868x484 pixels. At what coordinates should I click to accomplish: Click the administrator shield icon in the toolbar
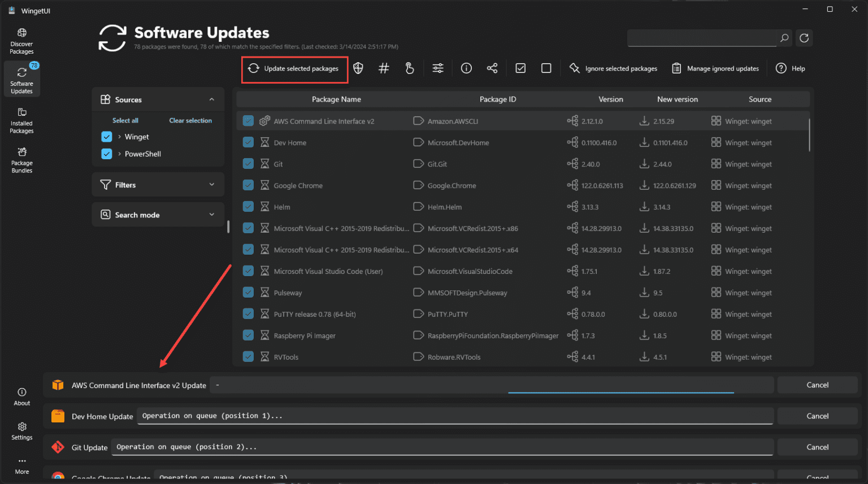358,68
